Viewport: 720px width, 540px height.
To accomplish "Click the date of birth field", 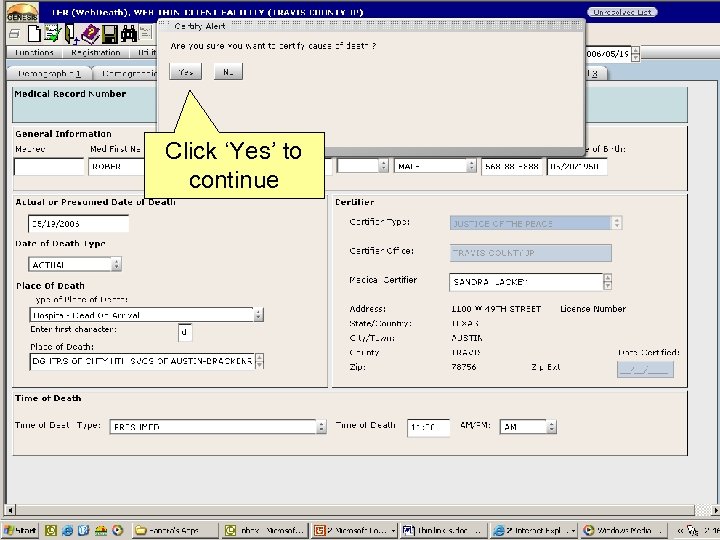I will click(577, 167).
